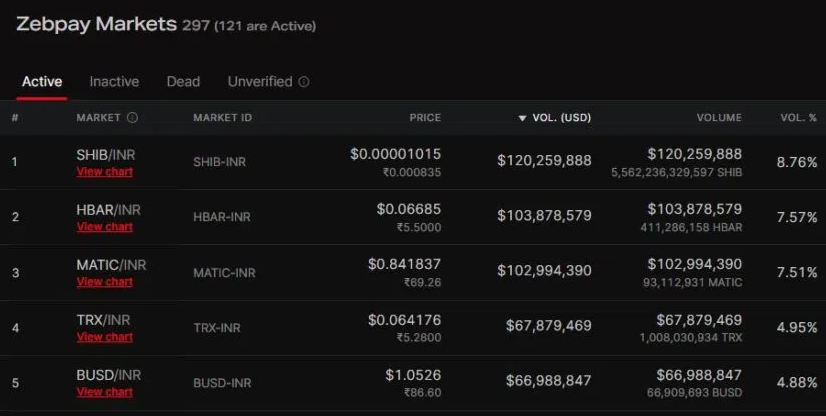Sort by the # rank column header
The height and width of the screenshot is (416, 826).
click(x=15, y=117)
